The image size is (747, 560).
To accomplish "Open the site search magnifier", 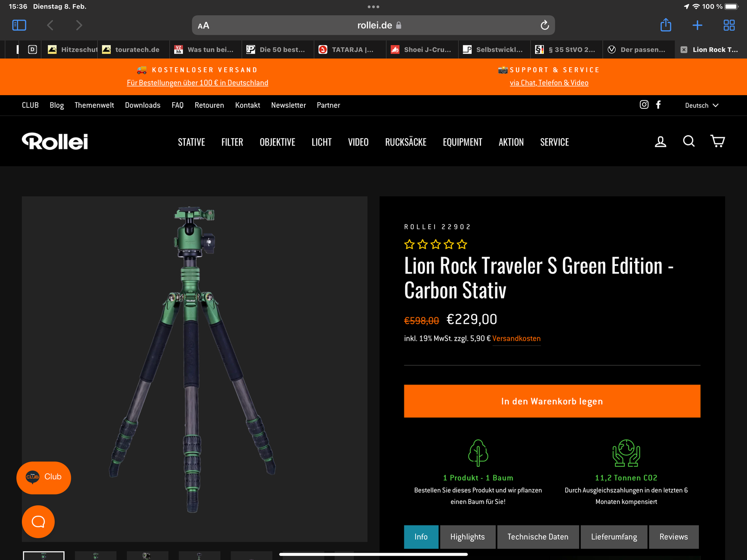I will click(x=689, y=141).
